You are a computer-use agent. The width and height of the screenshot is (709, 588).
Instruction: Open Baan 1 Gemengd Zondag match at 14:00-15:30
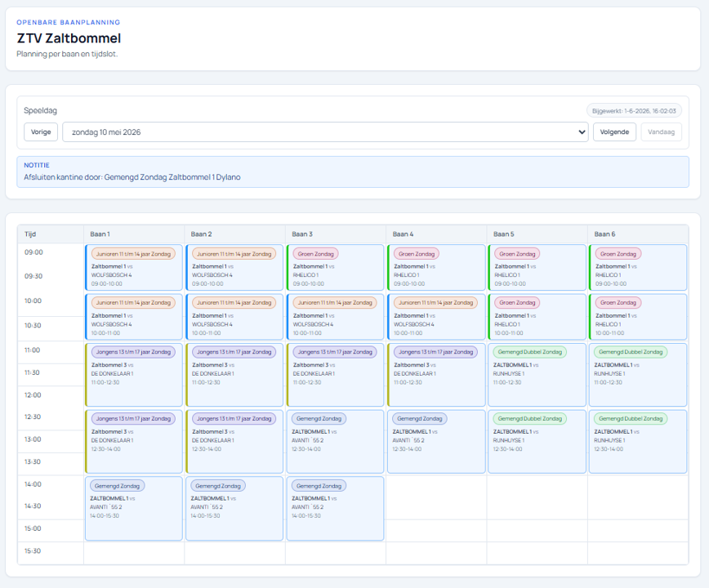pyautogui.click(x=134, y=509)
